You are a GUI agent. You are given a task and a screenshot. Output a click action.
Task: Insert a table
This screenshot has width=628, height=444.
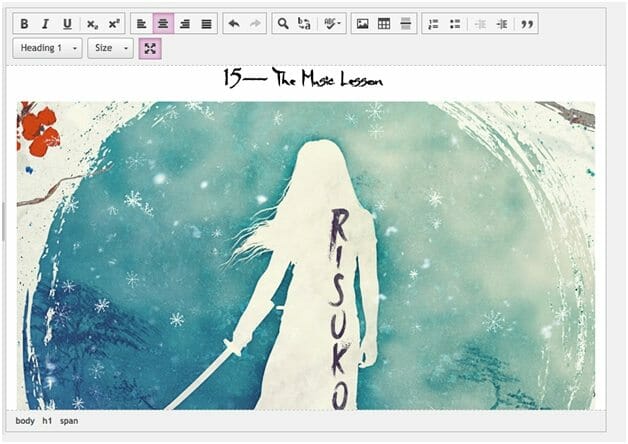384,24
